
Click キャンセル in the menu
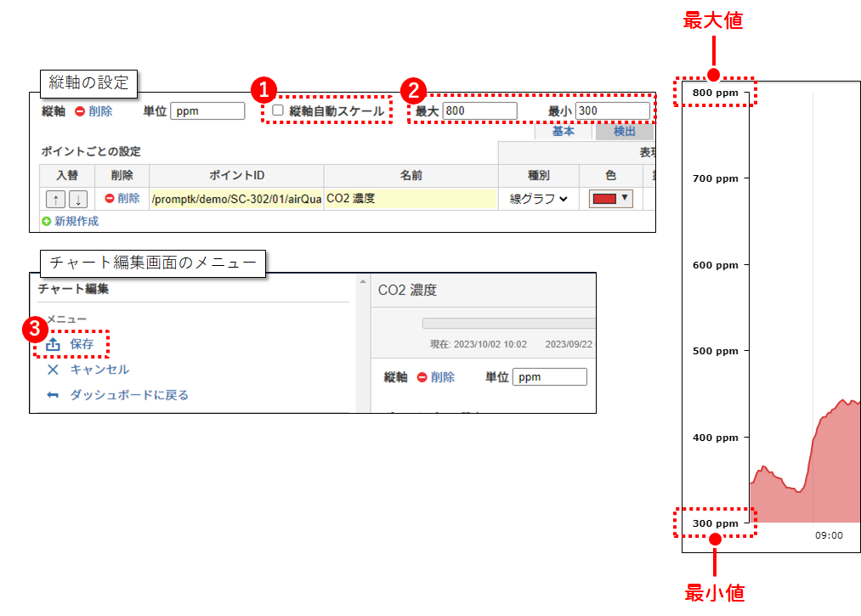tap(99, 370)
